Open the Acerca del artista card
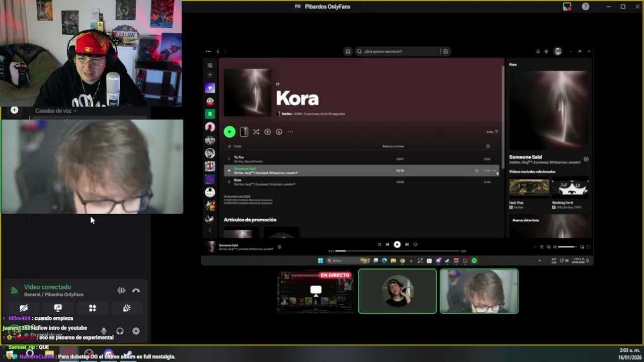This screenshot has width=644, height=362. [x=549, y=227]
